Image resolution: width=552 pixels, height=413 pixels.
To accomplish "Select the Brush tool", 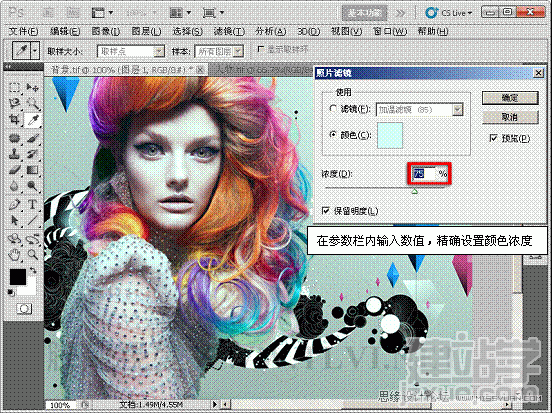I will pos(32,138).
